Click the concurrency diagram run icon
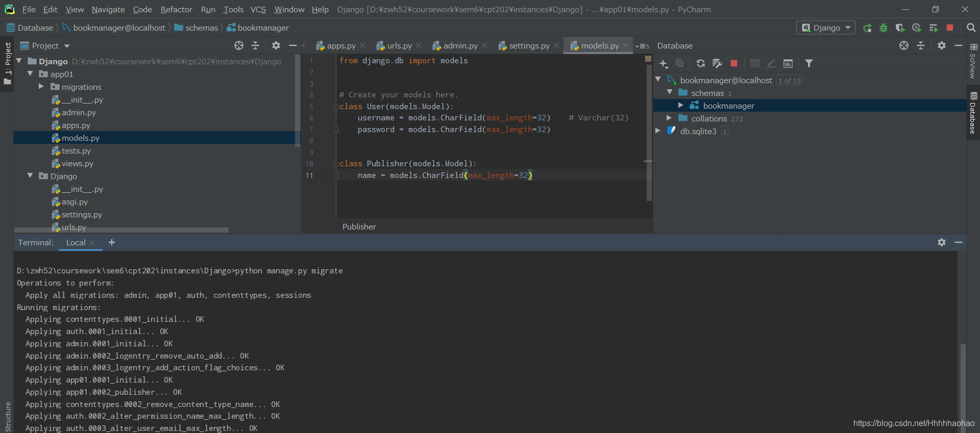Screen dimensions: 980x433 (934, 28)
